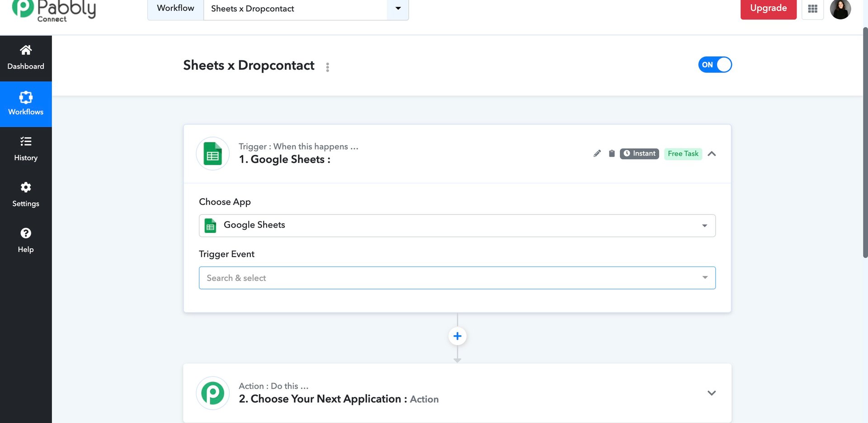The width and height of the screenshot is (868, 423).
Task: Open the Trigger Event search dropdown
Action: click(x=457, y=278)
